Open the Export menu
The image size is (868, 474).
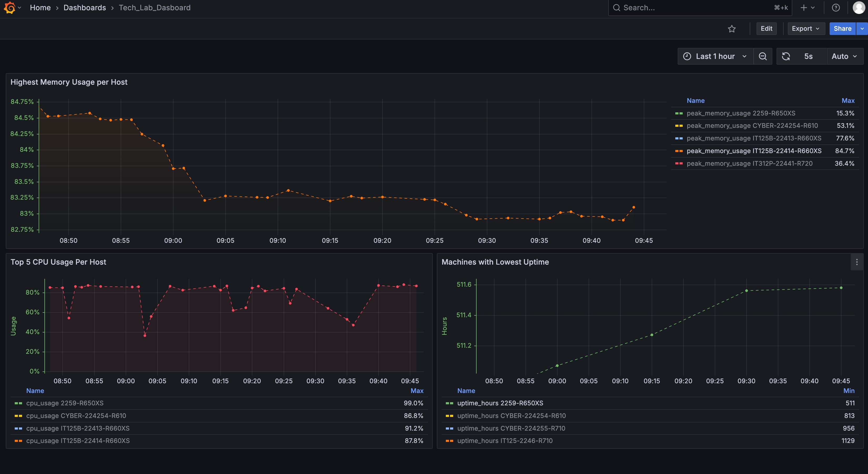point(805,29)
